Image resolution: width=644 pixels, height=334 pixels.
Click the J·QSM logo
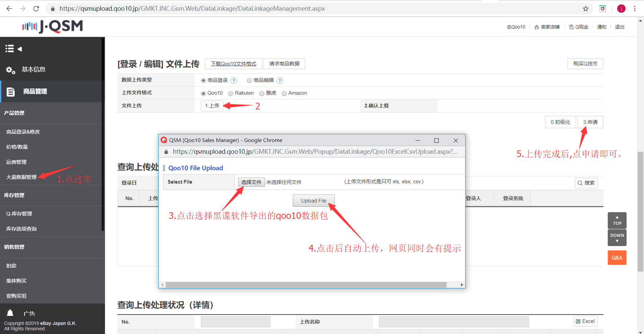[x=53, y=26]
